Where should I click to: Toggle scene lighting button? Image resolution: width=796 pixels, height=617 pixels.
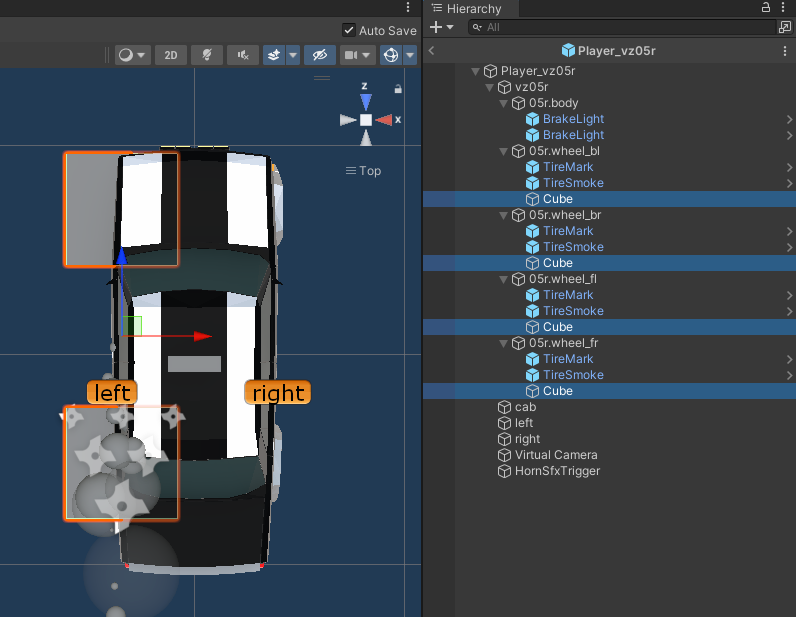(x=207, y=55)
